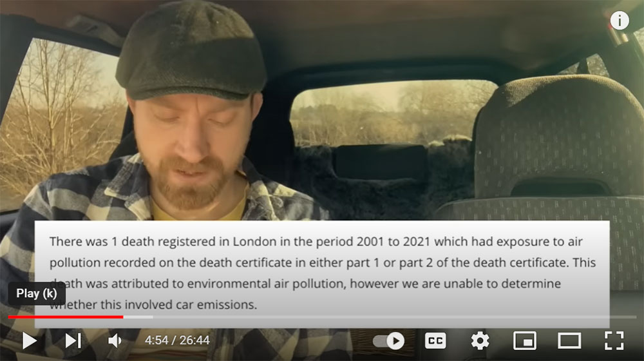Click the red played portion of the progress bar
Image resolution: width=644 pixels, height=361 pixels.
click(66, 317)
